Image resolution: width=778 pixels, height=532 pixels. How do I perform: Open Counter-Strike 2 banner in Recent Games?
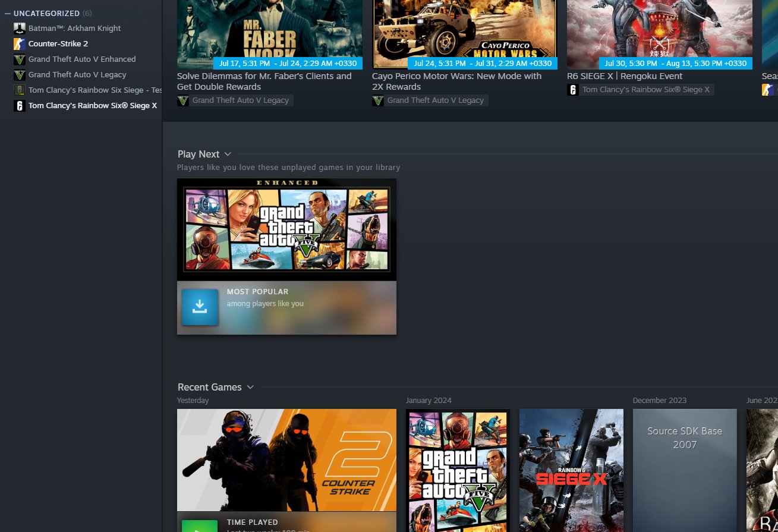click(x=286, y=460)
